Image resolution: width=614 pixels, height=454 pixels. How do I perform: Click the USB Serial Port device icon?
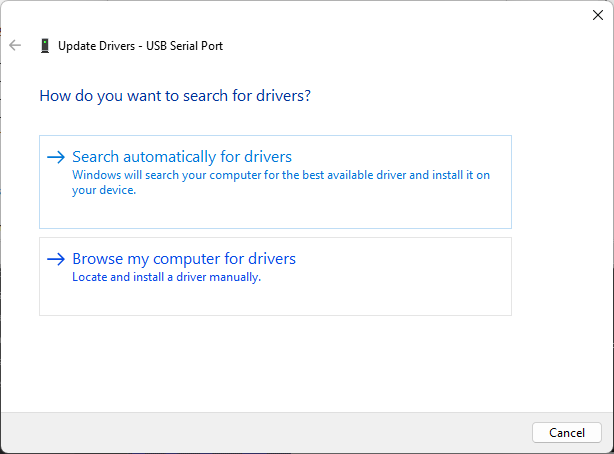(45, 46)
